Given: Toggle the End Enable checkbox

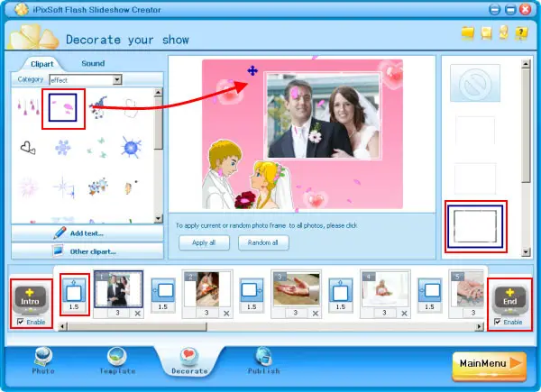Looking at the screenshot, I should pyautogui.click(x=498, y=322).
